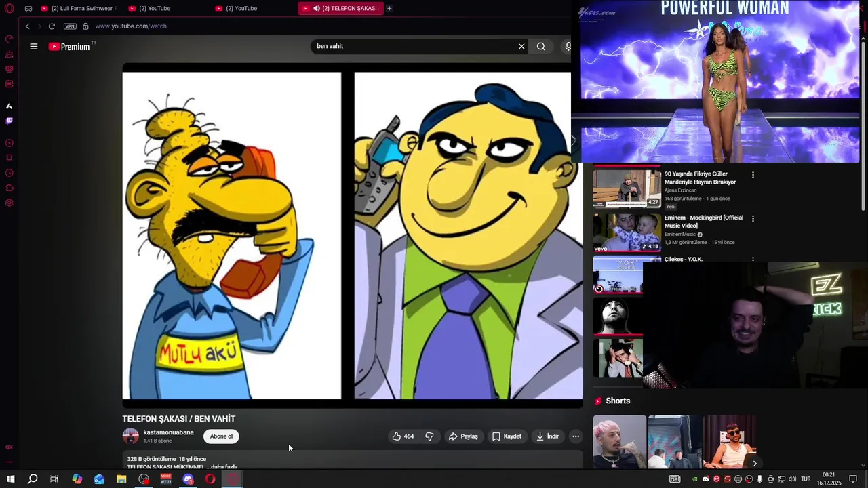Open the pink-haired man Shorts thumbnail
This screenshot has height=488, width=868.
pos(620,442)
